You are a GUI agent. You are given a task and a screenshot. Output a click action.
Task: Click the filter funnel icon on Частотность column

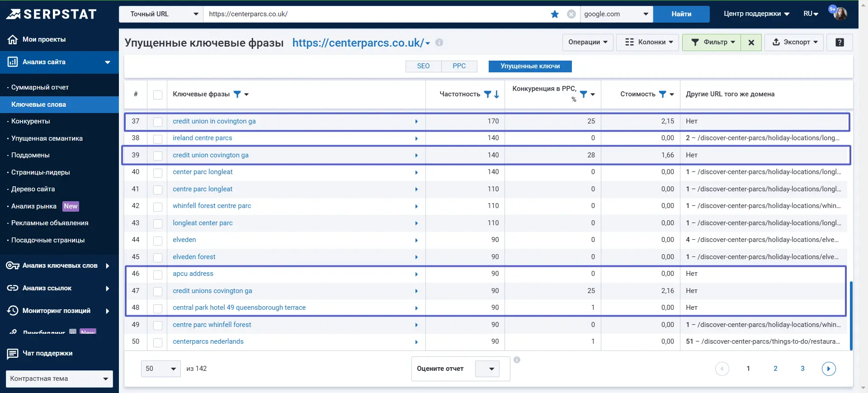[x=487, y=94]
